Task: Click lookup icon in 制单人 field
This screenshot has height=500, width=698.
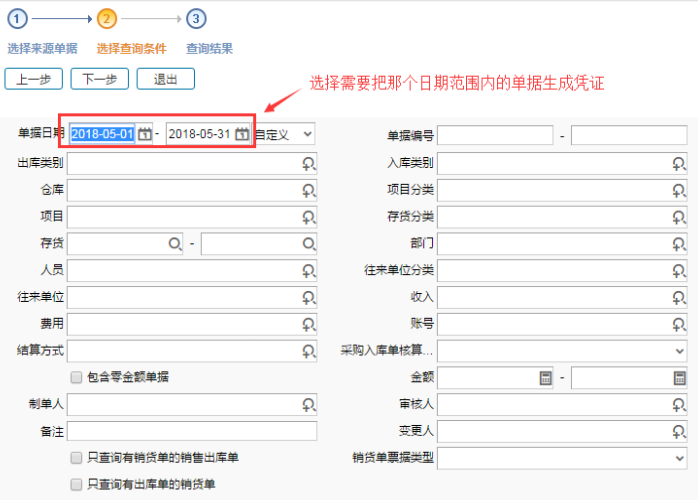Action: point(309,404)
